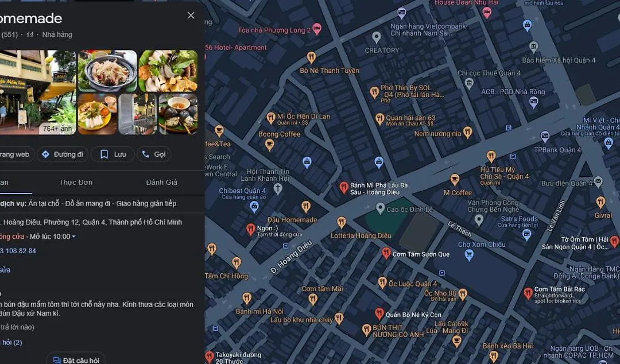Click the Bảo hiểm Xã hội Quận 4 pin

pos(534,47)
